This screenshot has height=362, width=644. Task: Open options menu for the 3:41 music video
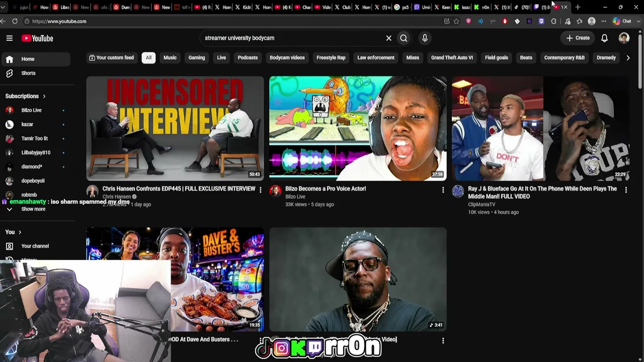pos(443,340)
